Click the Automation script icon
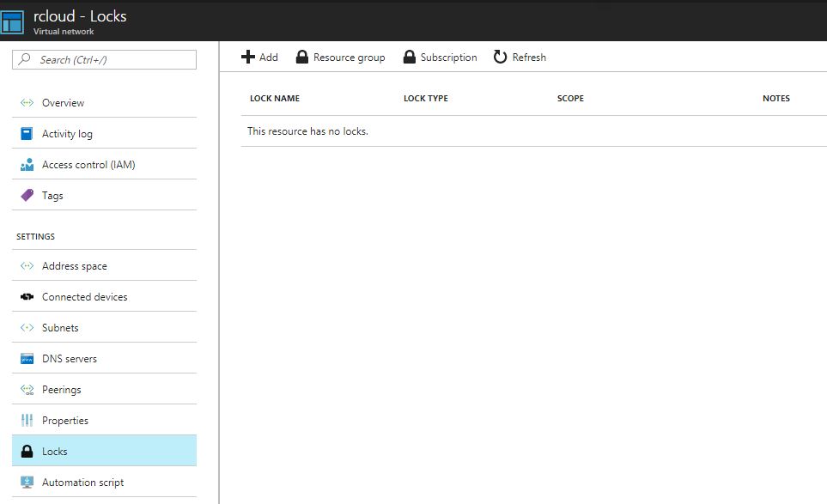The width and height of the screenshot is (827, 504). coord(27,482)
